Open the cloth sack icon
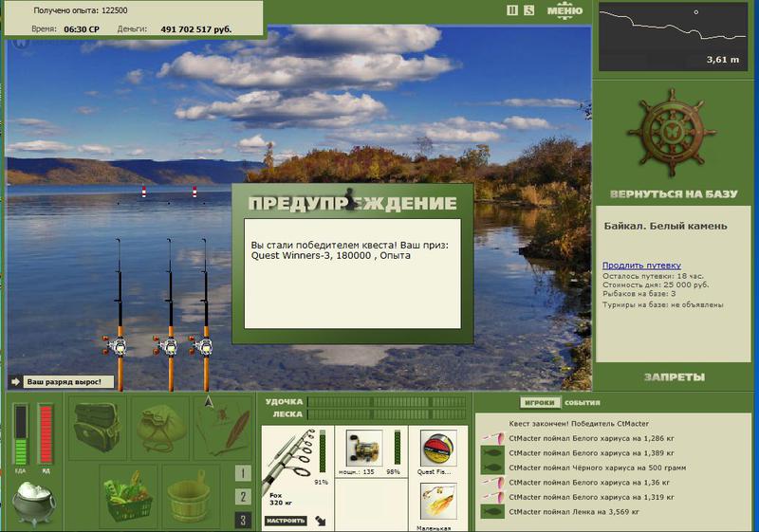The height and width of the screenshot is (532, 759). coord(160,427)
